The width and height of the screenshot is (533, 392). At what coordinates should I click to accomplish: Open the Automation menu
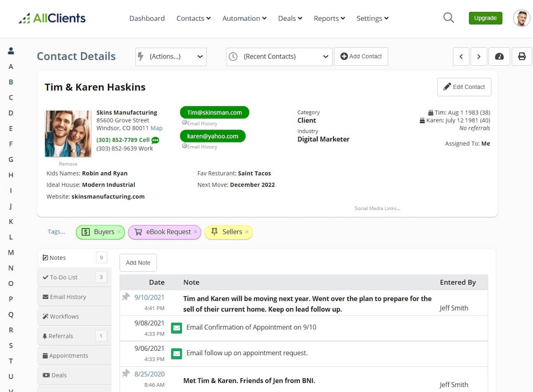[x=244, y=18]
